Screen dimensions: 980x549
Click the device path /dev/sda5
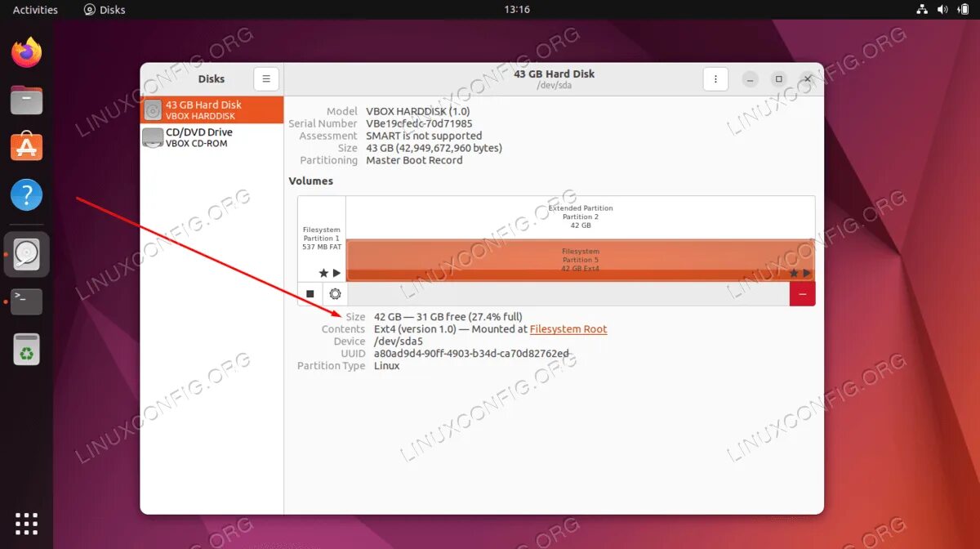click(399, 341)
